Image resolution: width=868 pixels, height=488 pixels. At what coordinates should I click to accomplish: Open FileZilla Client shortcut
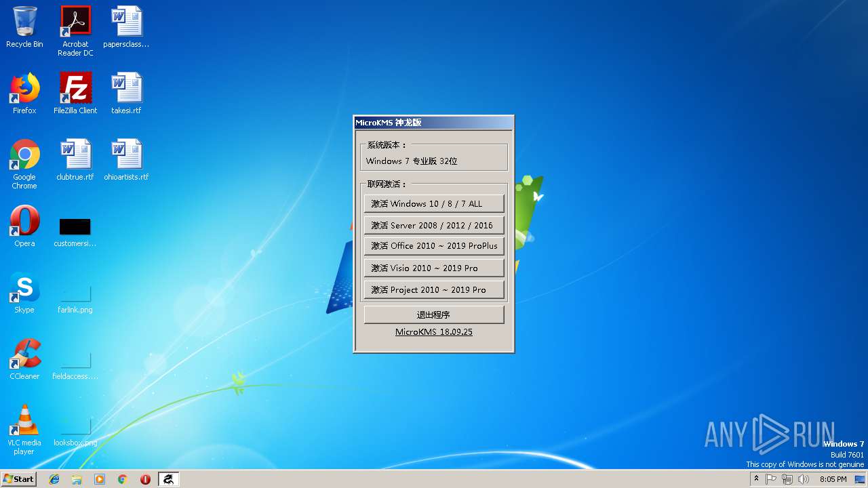tap(75, 94)
